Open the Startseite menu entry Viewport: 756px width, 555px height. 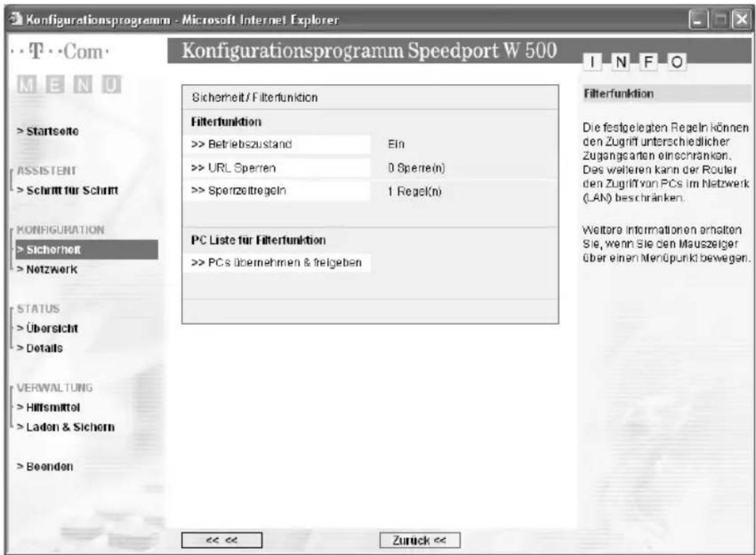[48, 131]
